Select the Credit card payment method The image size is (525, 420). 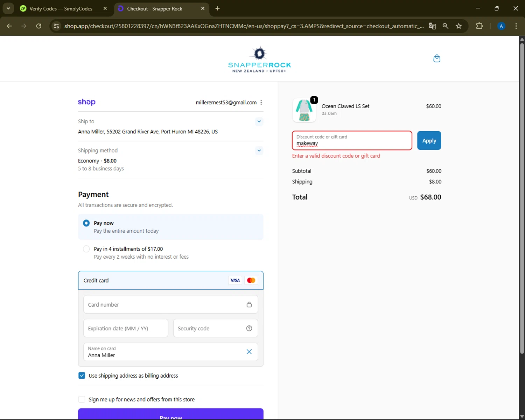[x=171, y=280]
